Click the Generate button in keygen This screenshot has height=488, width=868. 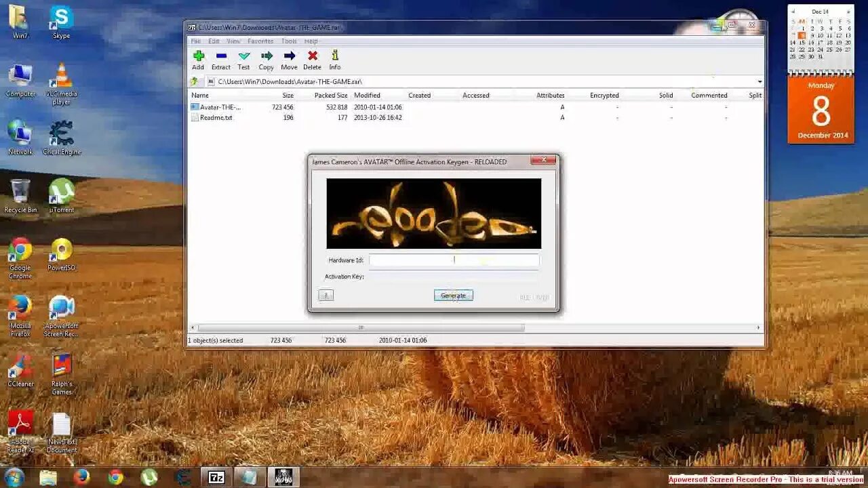(453, 296)
